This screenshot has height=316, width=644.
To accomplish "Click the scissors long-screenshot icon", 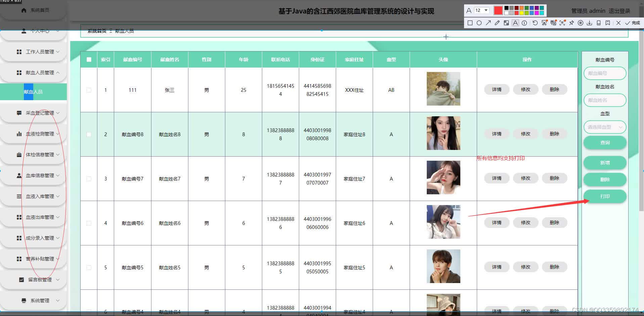I will click(545, 23).
